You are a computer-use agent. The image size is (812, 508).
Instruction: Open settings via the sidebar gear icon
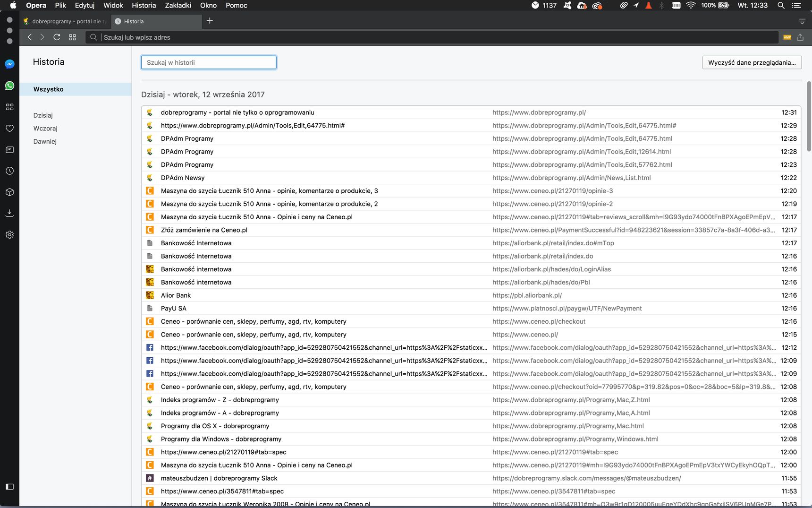pyautogui.click(x=9, y=234)
